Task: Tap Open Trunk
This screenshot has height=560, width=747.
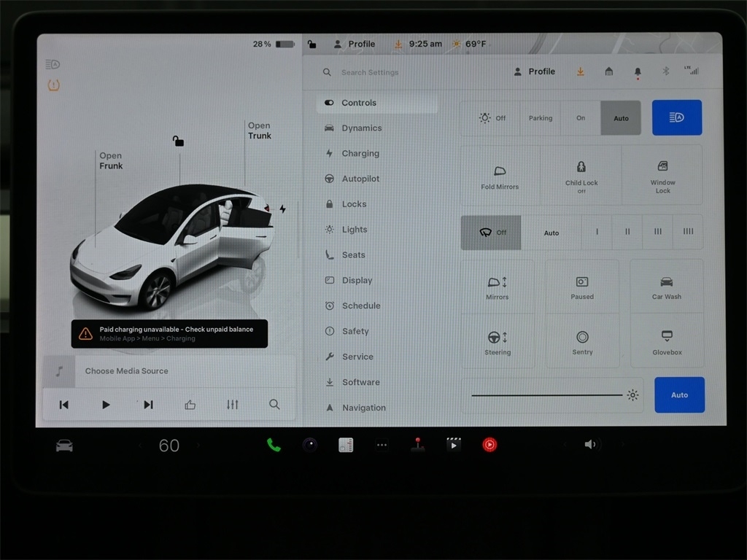Action: [260, 131]
